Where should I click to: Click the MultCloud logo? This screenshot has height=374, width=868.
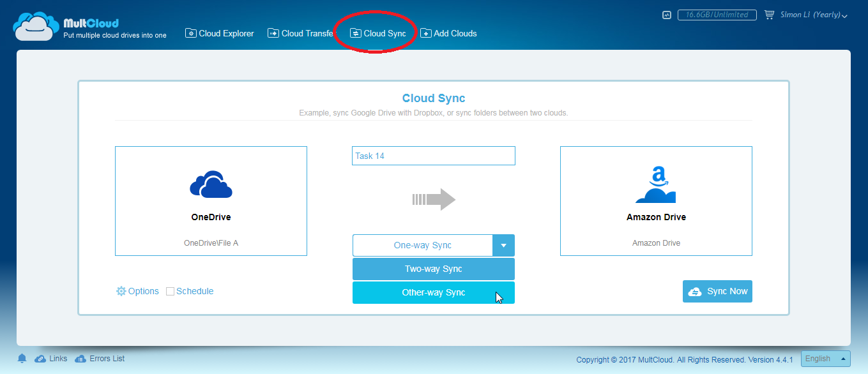pos(89,27)
